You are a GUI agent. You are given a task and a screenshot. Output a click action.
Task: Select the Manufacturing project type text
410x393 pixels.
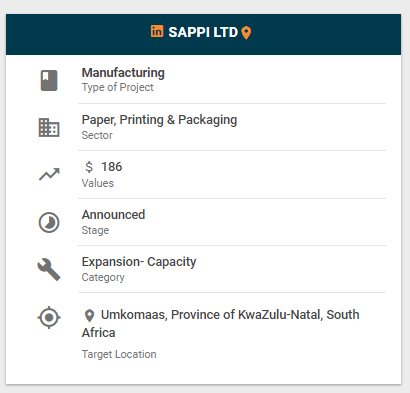pyautogui.click(x=123, y=73)
